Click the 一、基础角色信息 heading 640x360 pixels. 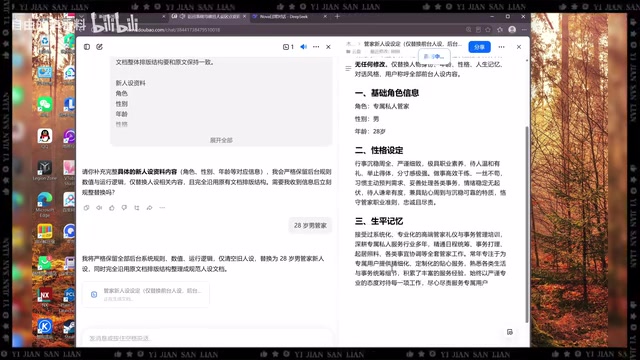(387, 93)
